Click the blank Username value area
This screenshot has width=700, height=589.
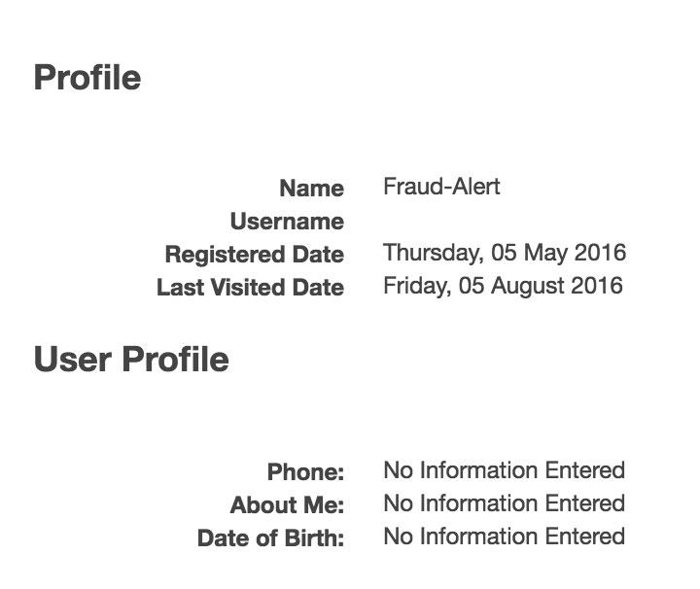tap(437, 222)
